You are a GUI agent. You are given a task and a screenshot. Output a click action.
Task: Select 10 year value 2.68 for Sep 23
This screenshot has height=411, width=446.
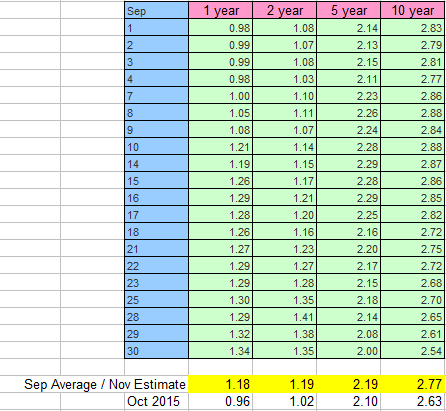(413, 282)
